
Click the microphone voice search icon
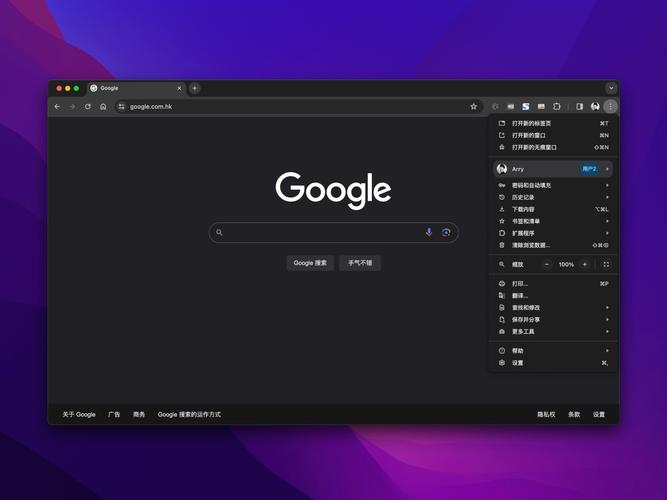(x=429, y=232)
